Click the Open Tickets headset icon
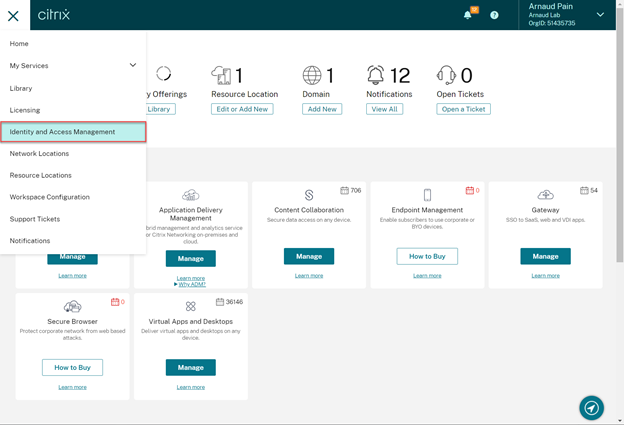Viewport: 624px width, 425px height. (446, 76)
